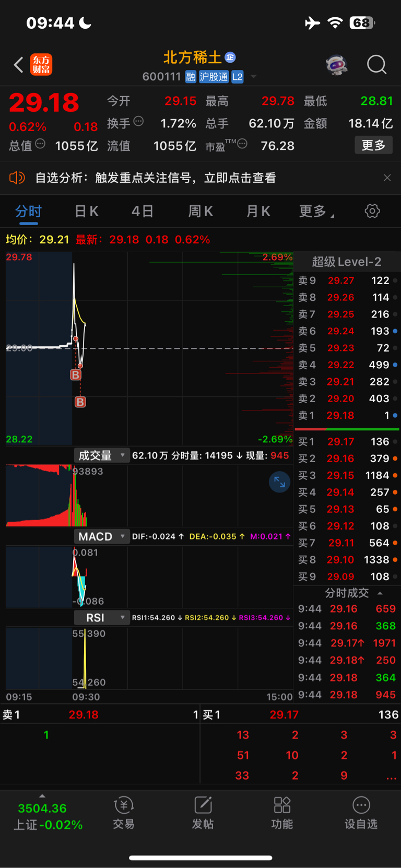Open the search magnifier icon

(x=376, y=65)
